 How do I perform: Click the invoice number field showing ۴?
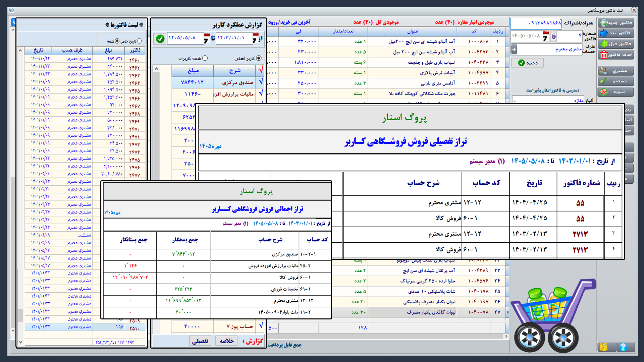570,36
